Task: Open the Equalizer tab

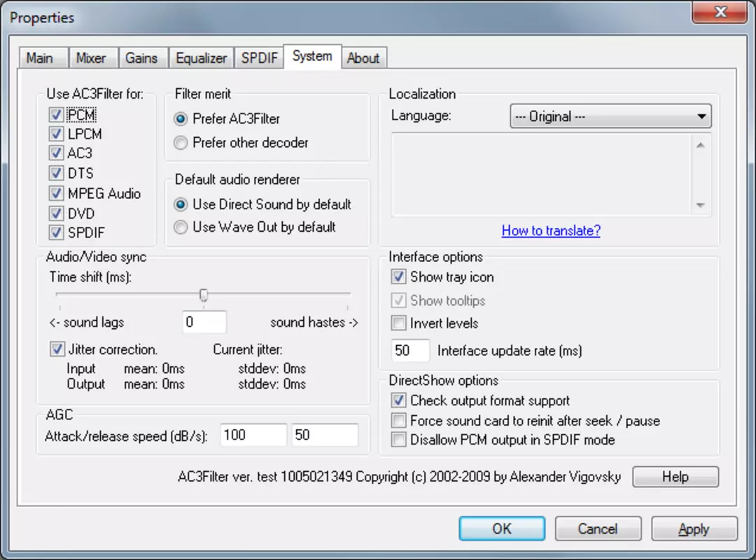Action: coord(201,58)
